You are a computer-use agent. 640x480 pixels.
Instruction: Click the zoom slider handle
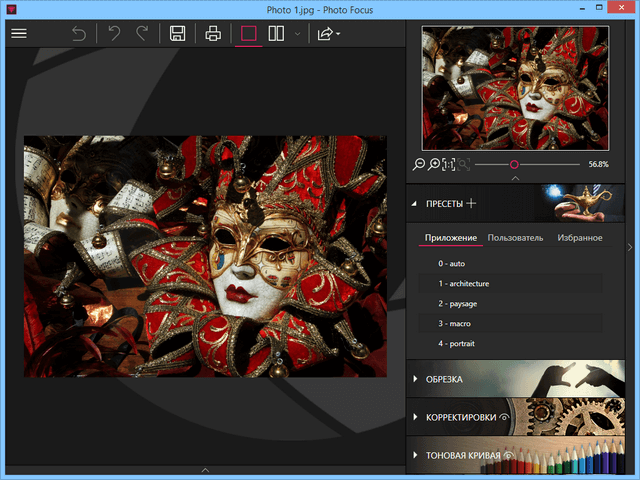(514, 164)
